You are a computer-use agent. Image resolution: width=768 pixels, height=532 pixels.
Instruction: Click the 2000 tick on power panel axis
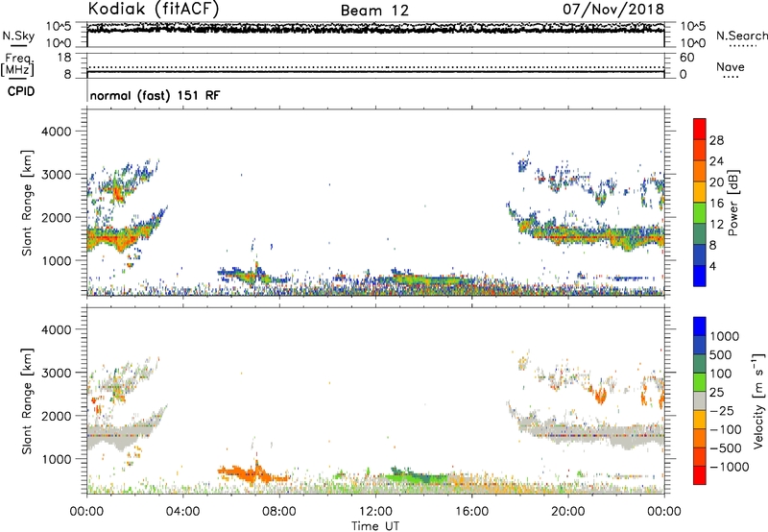pyautogui.click(x=56, y=217)
